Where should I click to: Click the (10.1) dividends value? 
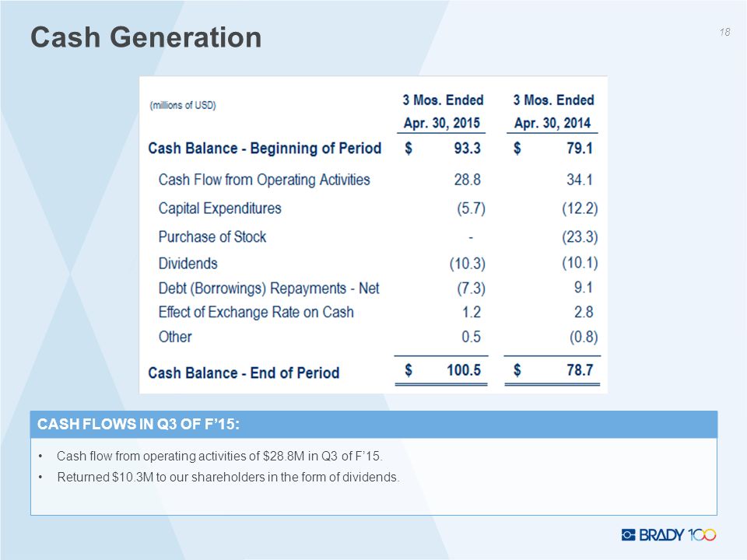pos(580,262)
